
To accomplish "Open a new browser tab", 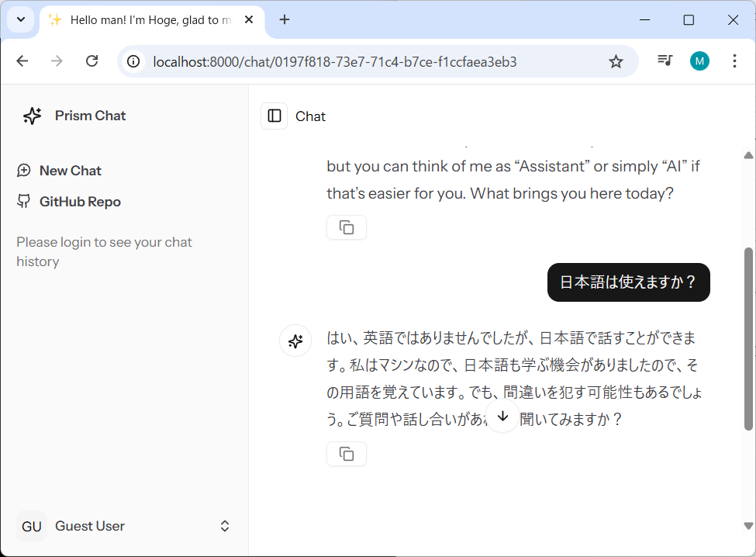I will coord(285,20).
